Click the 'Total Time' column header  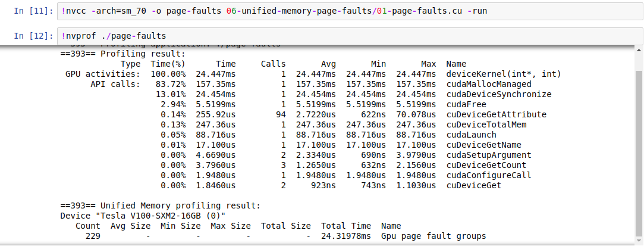(346, 225)
